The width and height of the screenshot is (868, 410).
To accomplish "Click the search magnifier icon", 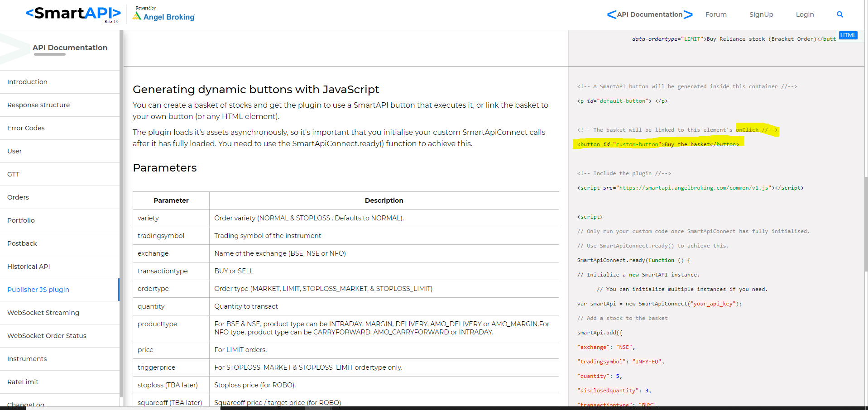I will coord(839,14).
